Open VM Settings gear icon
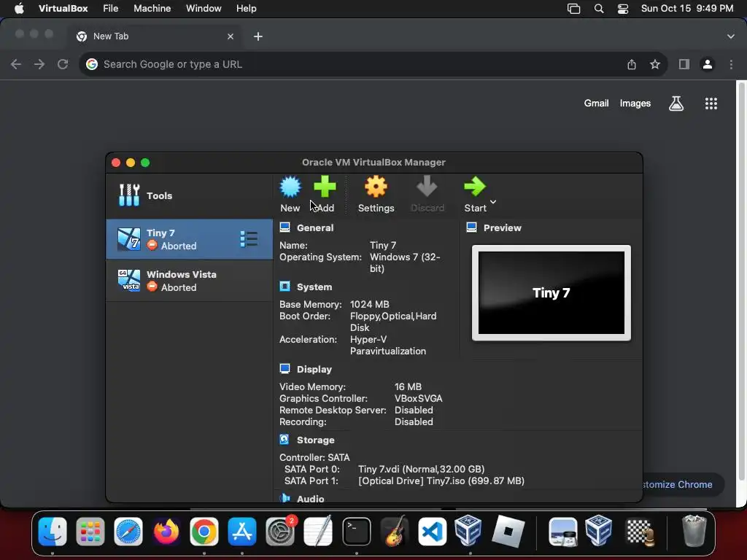The width and height of the screenshot is (747, 560). [x=376, y=187]
